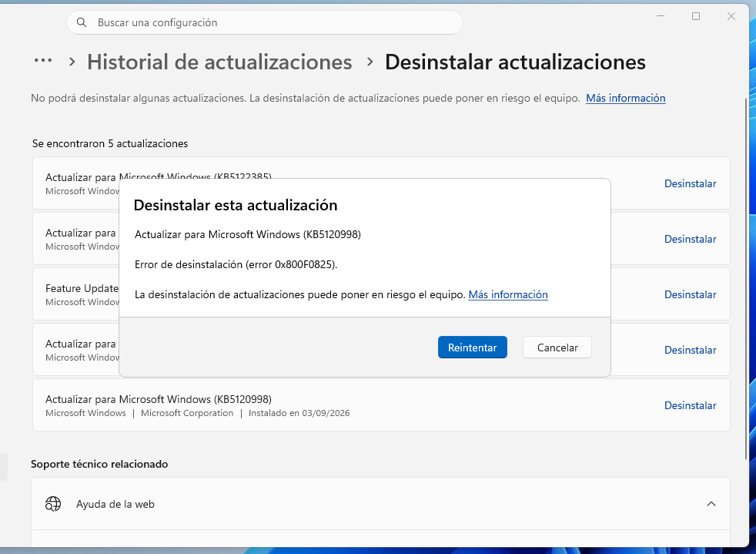Maximize the Settings window
Viewport: 756px width, 554px height.
pyautogui.click(x=696, y=16)
